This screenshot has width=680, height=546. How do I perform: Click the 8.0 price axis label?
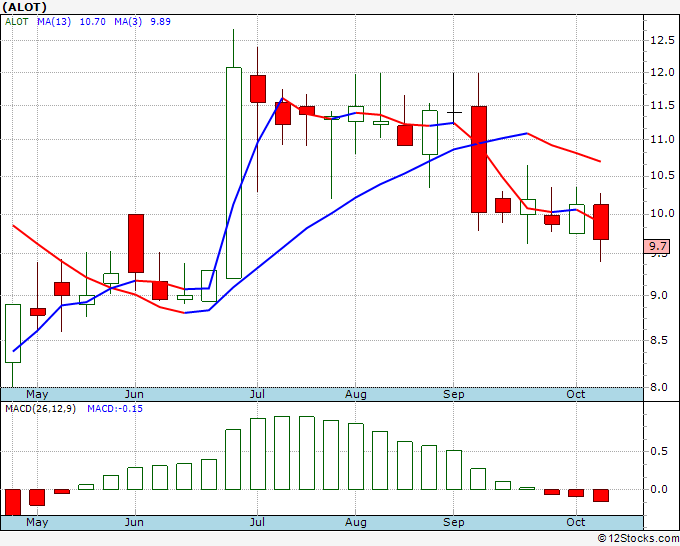point(659,387)
